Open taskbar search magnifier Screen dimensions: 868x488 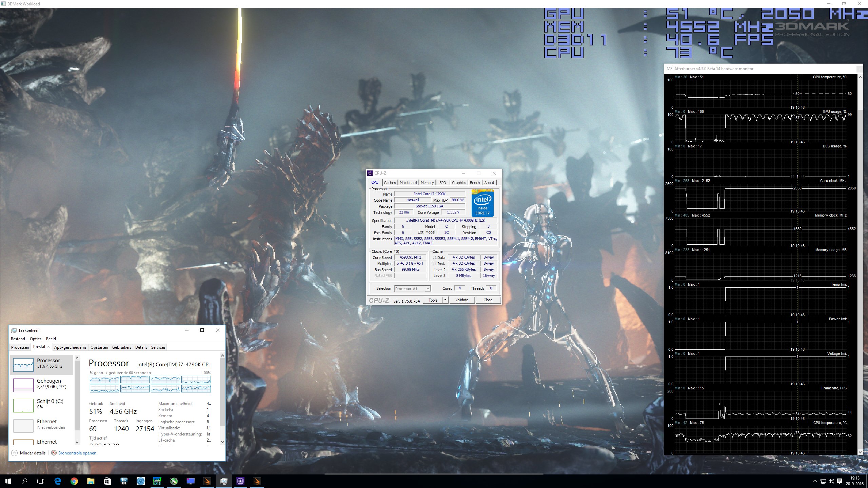[24, 481]
